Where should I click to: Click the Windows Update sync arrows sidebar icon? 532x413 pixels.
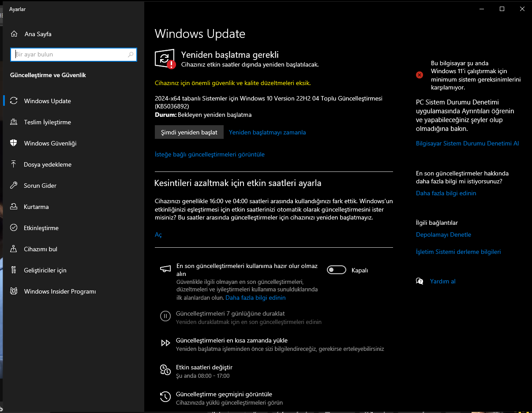click(x=14, y=101)
